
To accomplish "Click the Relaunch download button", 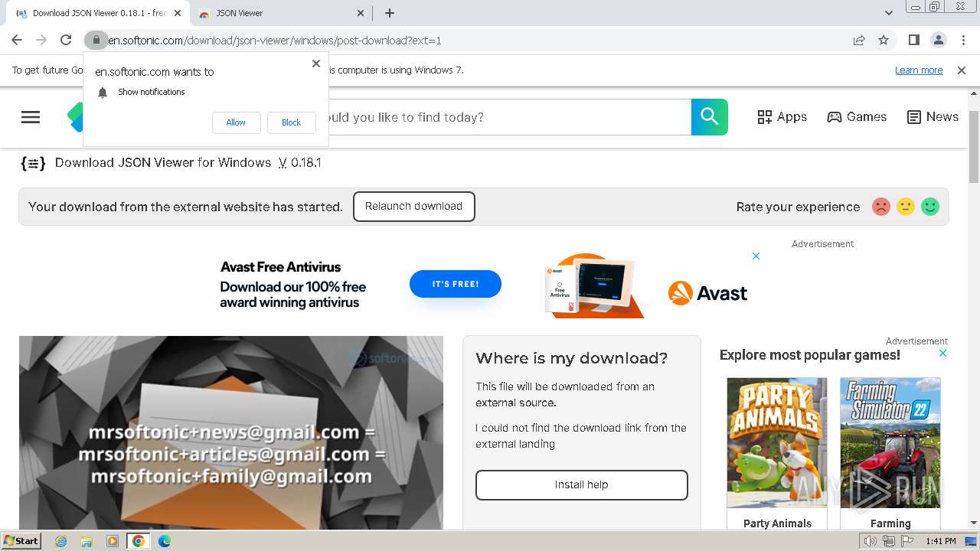I will click(413, 207).
